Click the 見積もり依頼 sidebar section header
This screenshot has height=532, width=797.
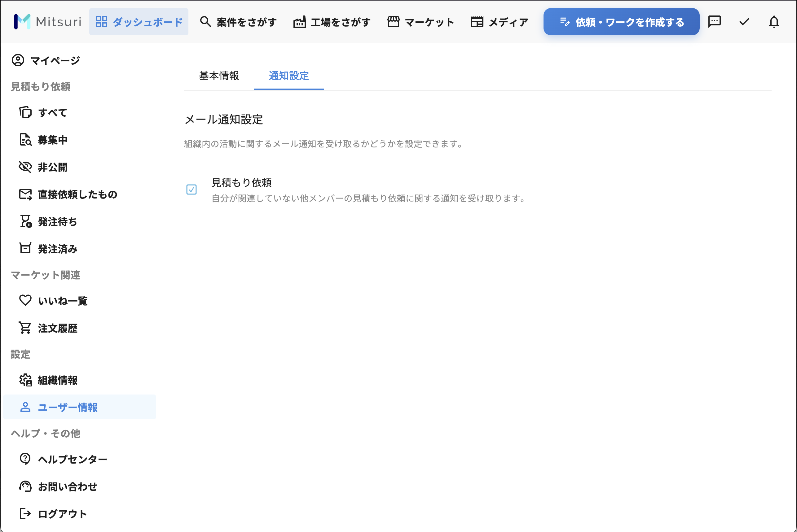[40, 86]
